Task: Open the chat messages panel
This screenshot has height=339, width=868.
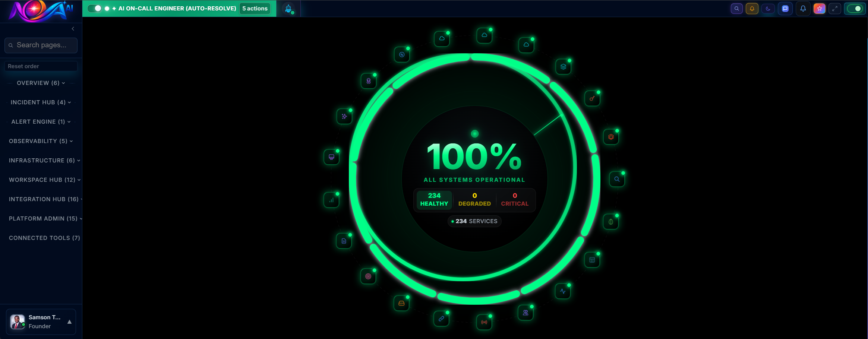Action: click(785, 8)
